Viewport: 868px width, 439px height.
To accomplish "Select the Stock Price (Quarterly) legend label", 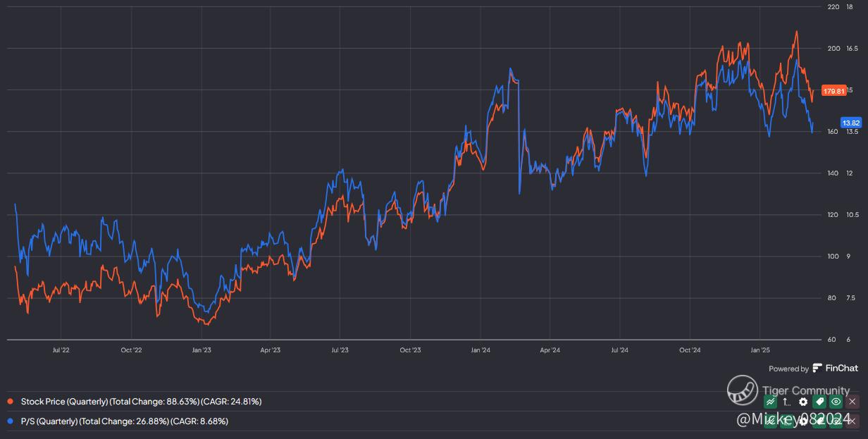I will pyautogui.click(x=141, y=402).
